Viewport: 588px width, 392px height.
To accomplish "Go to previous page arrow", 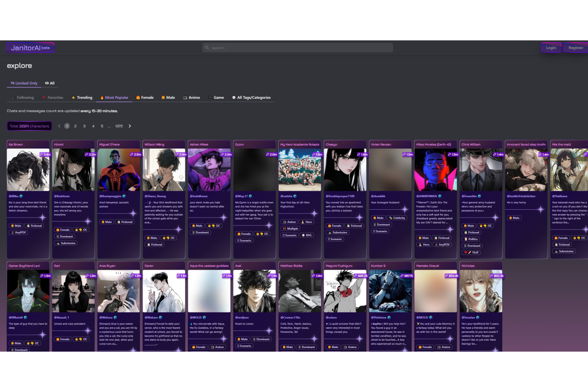I will point(59,126).
